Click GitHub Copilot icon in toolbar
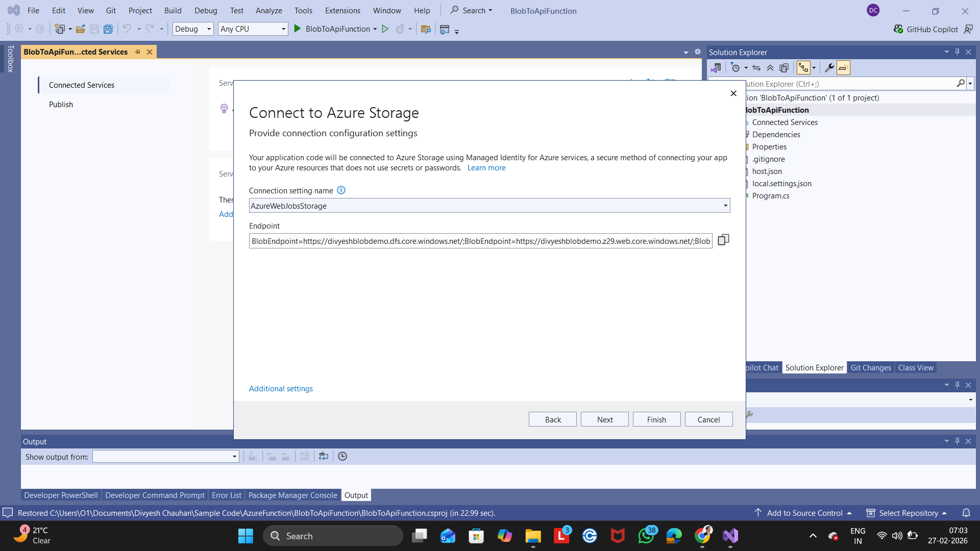Image resolution: width=980 pixels, height=551 pixels. [898, 29]
